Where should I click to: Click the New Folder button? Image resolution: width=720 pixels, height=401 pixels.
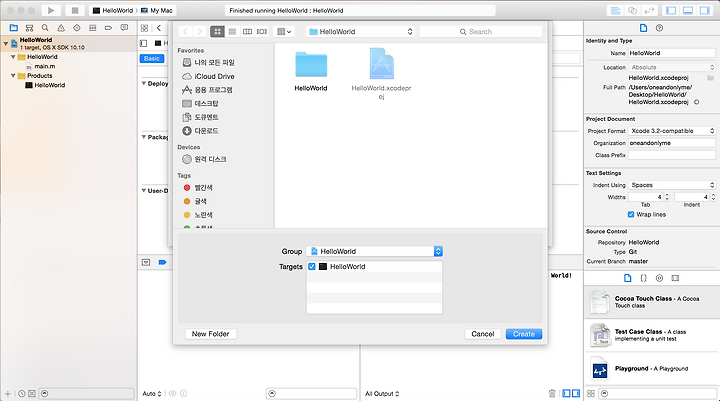click(x=211, y=334)
